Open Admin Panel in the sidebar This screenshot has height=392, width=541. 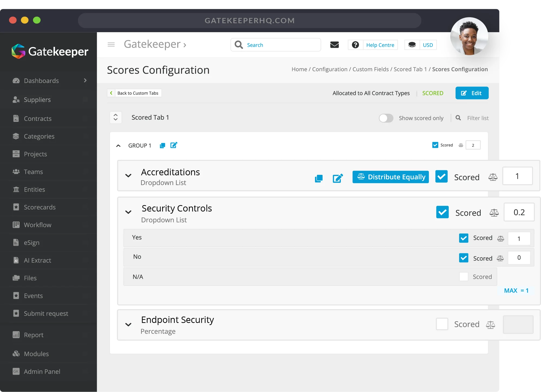(42, 371)
